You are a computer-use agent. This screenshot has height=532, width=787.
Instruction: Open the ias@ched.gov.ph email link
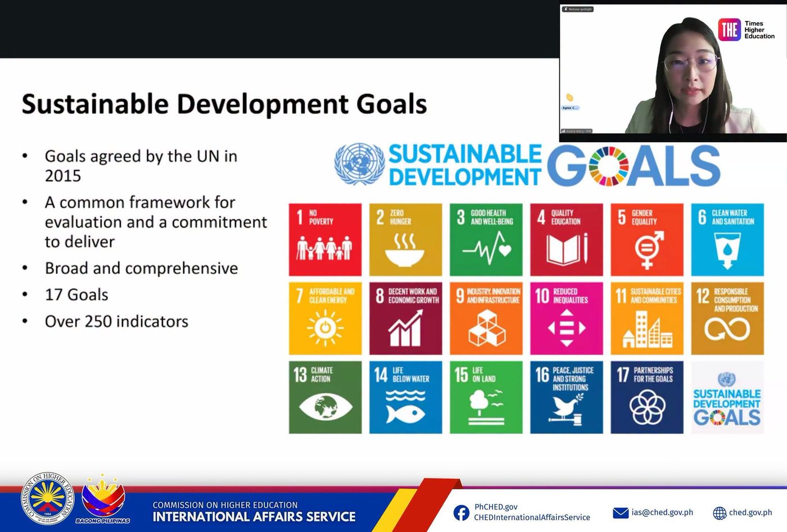tap(662, 512)
